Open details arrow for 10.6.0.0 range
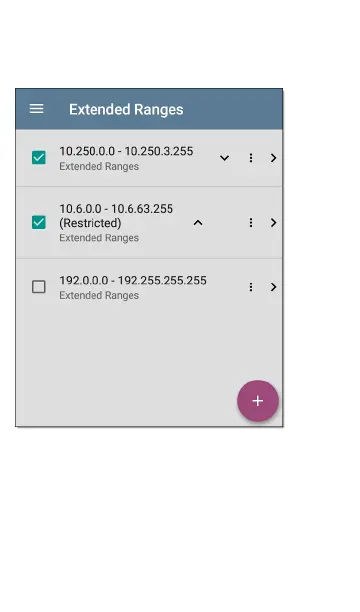This screenshot has width=360, height=612. pos(273,222)
